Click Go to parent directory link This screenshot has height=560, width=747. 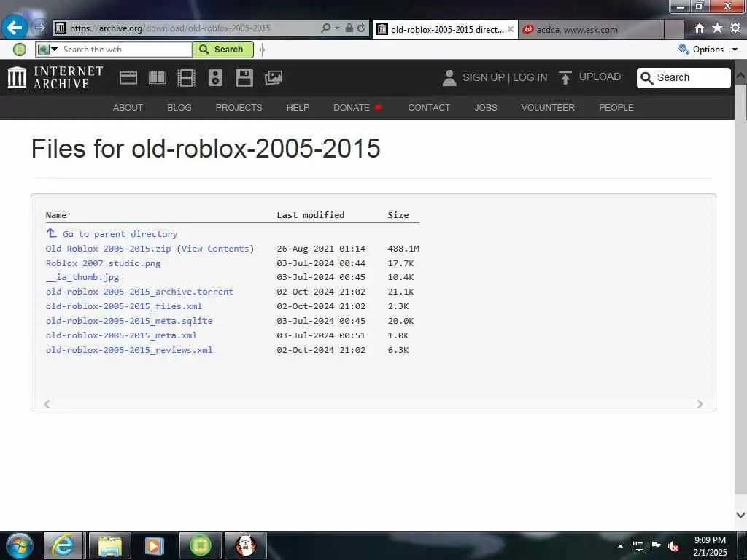tap(120, 234)
